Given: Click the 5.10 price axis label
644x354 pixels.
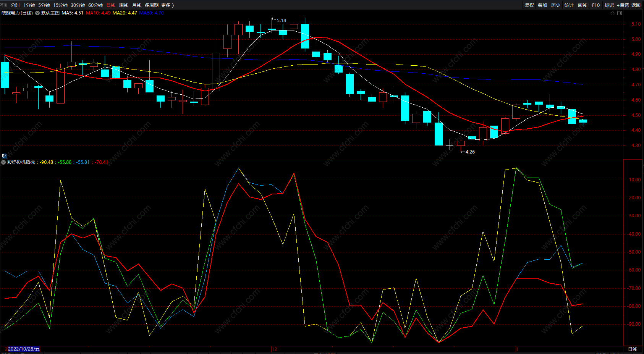Looking at the screenshot, I should pos(636,24).
